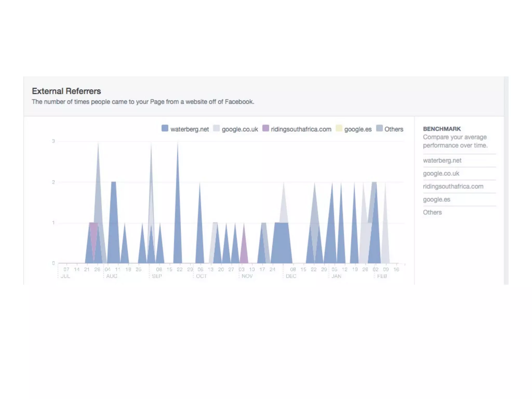This screenshot has height=399, width=532.
Task: Click the waterberg.net legend color swatch
Action: (x=165, y=128)
